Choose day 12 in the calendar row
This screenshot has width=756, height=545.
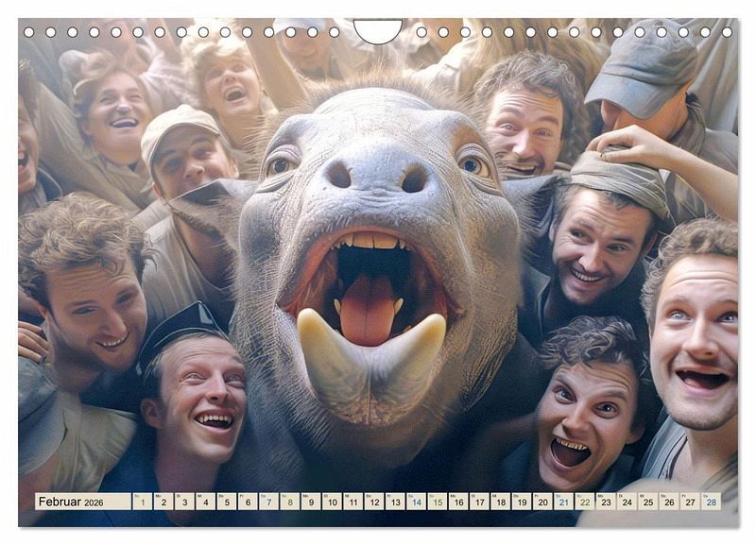coord(373,502)
